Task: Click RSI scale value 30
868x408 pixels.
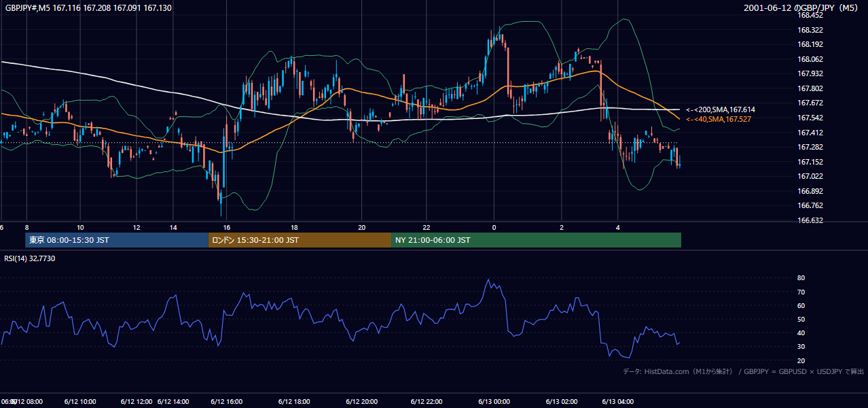Action: pyautogui.click(x=801, y=347)
